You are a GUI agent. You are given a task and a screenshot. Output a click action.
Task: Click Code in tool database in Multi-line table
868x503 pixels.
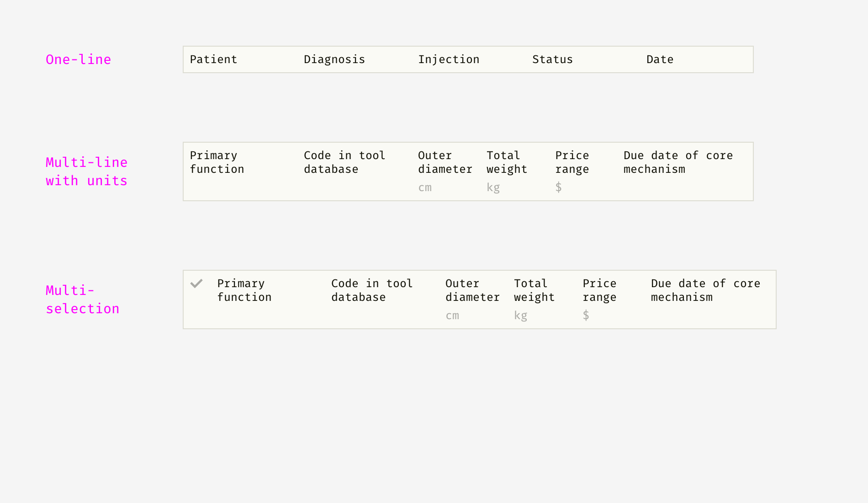[x=344, y=162]
